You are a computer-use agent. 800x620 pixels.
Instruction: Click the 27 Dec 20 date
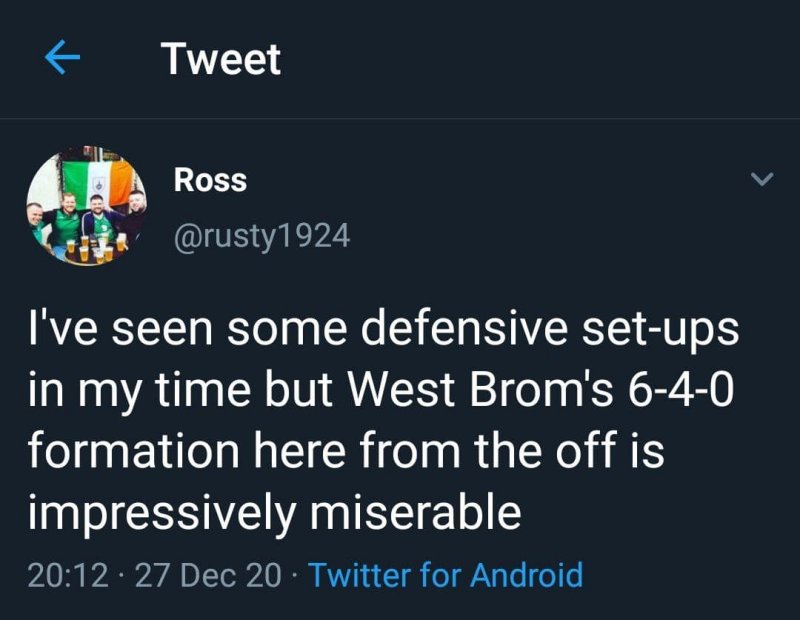point(210,575)
